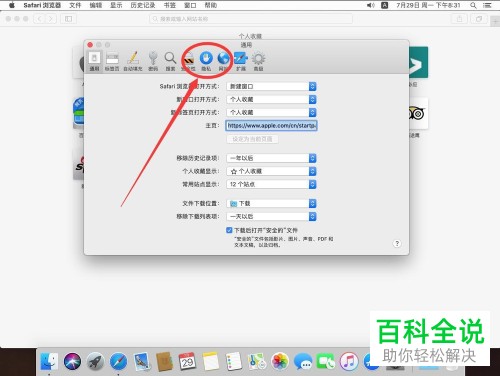Open the Security lock preferences pane

coord(188,62)
